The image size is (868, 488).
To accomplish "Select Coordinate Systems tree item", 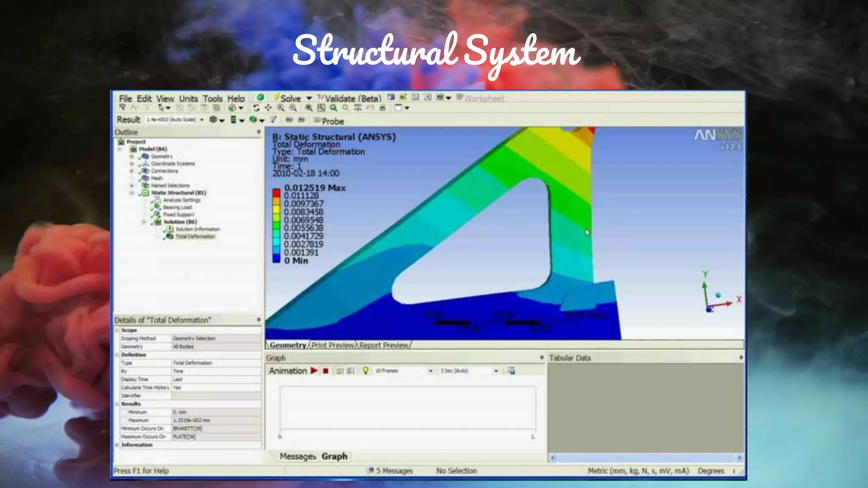I will coord(173,164).
